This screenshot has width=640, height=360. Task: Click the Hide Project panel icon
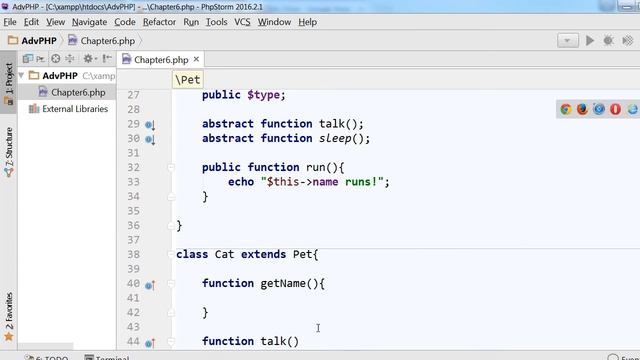click(107, 59)
